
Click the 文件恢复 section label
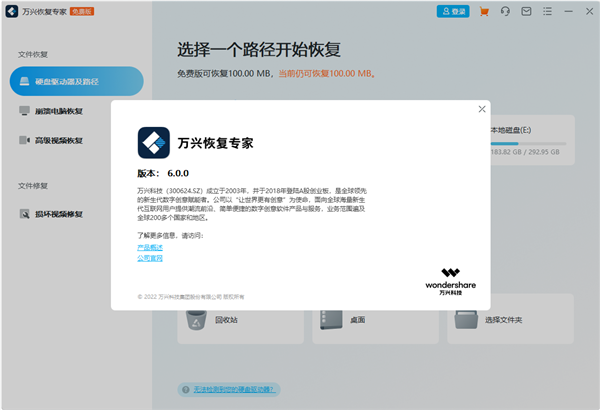pyautogui.click(x=33, y=54)
